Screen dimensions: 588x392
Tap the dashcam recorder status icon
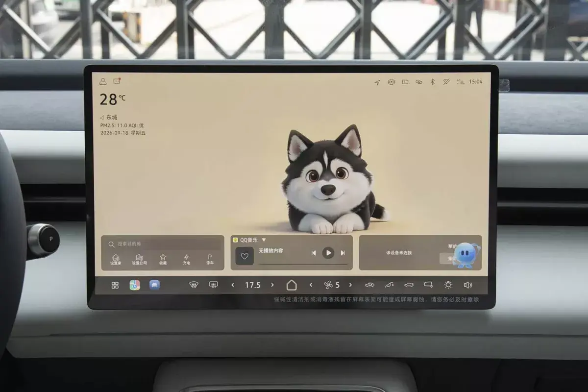tap(405, 82)
